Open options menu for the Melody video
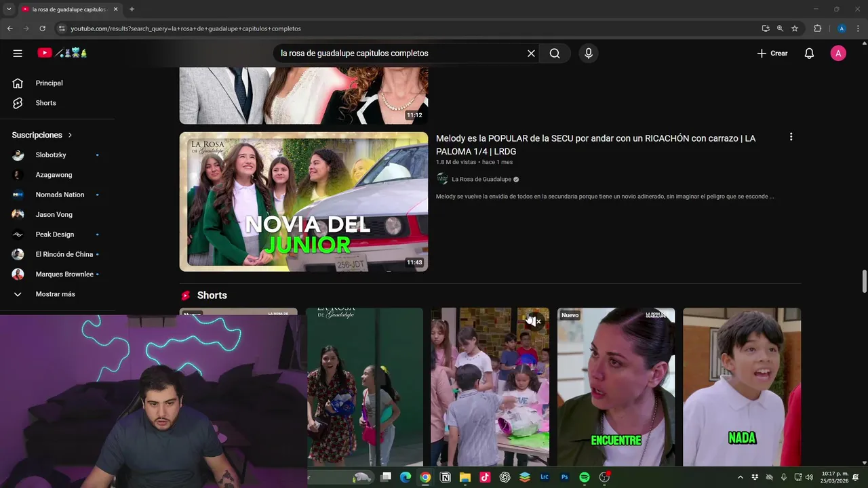Screen dimensions: 868x488 coord(791,137)
